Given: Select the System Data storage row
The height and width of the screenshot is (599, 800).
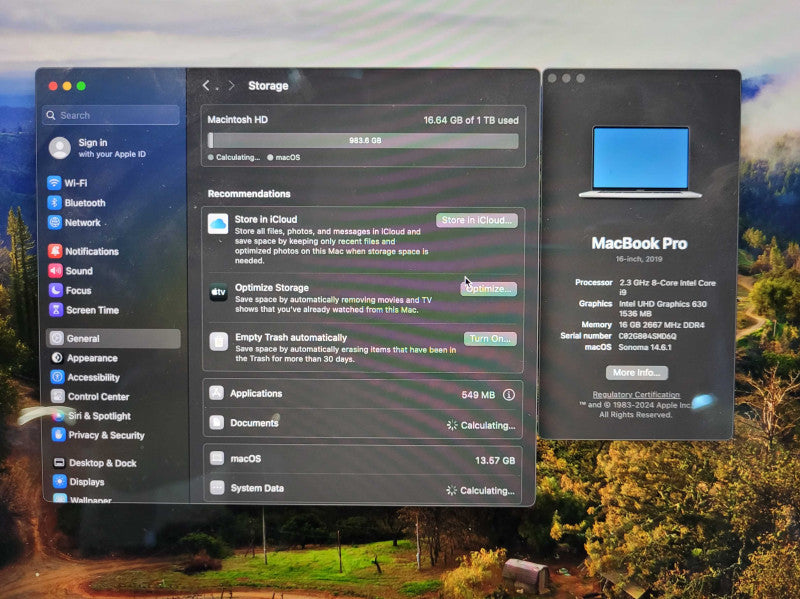Looking at the screenshot, I should point(363,489).
